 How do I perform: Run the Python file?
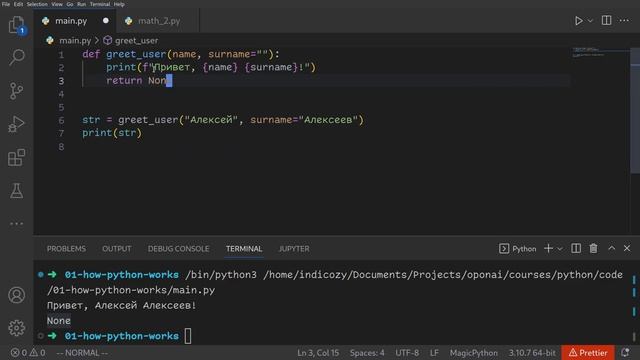pos(578,21)
